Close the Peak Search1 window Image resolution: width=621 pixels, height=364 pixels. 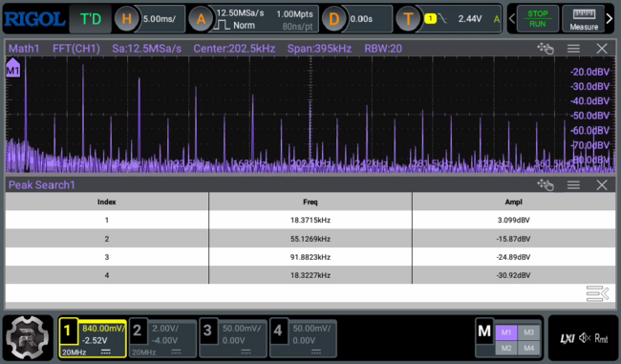coord(602,184)
